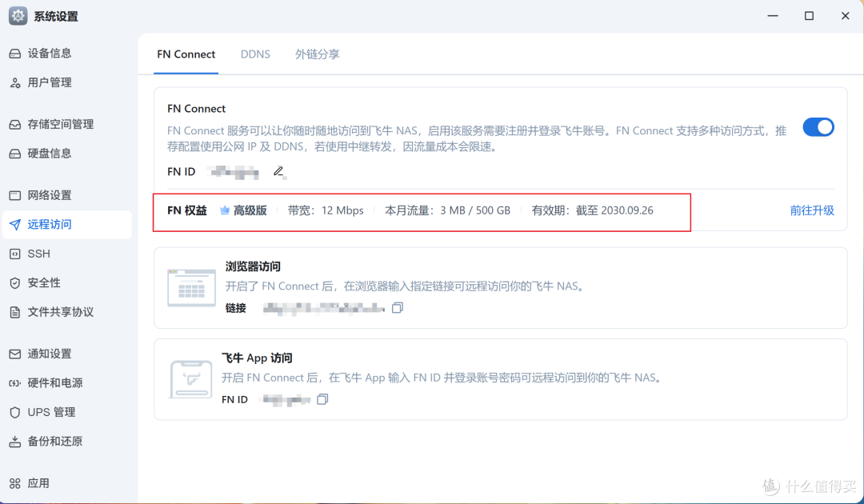Open UPS 管理 settings
The width and height of the screenshot is (864, 504).
pos(66,413)
